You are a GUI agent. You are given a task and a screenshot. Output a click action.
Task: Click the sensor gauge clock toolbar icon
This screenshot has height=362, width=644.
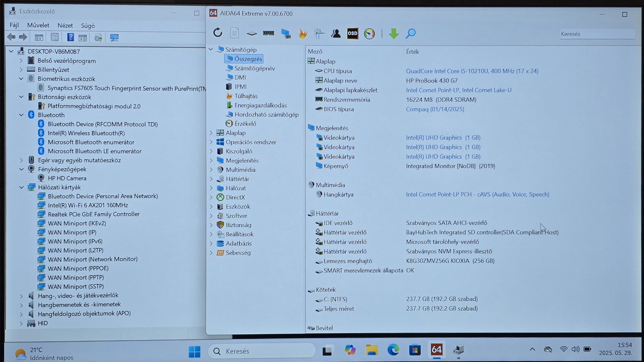tap(369, 34)
